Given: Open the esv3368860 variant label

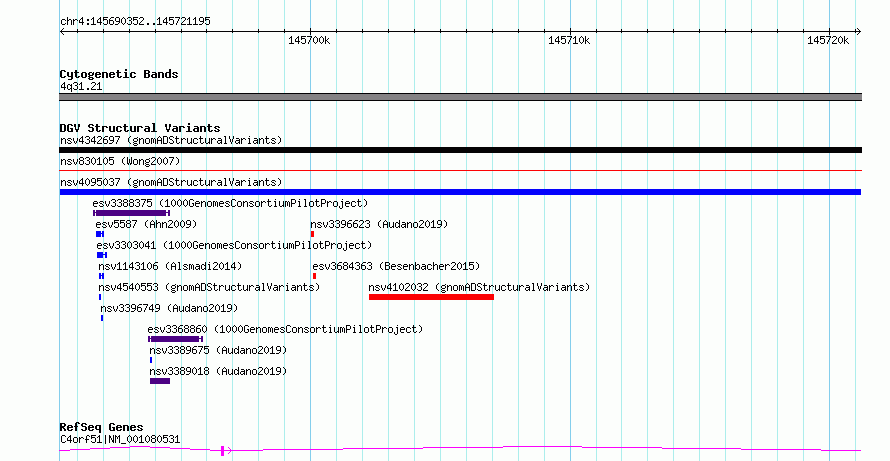Looking at the screenshot, I should coord(285,329).
